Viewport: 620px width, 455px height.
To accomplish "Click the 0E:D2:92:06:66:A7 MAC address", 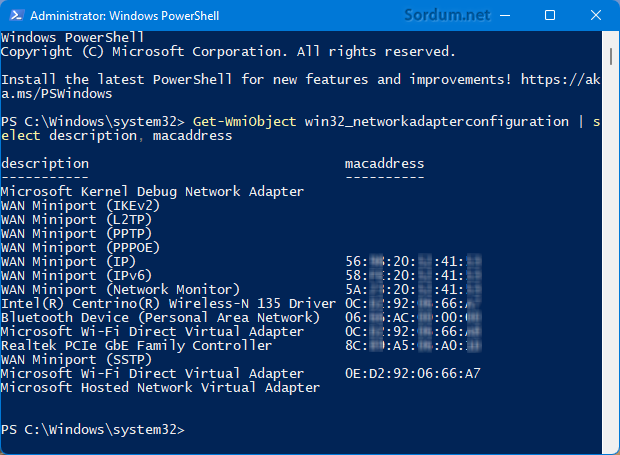I will point(413,373).
